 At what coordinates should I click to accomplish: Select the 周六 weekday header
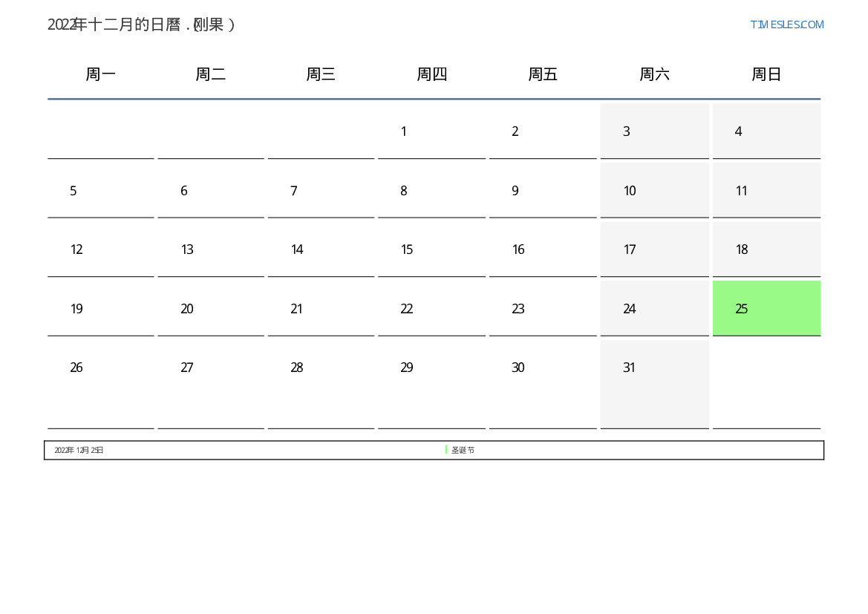coord(654,74)
